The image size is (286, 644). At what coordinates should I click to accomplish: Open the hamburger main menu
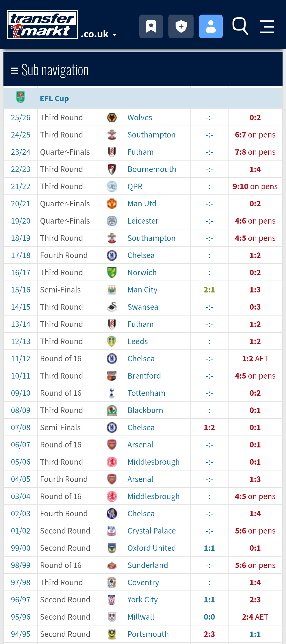pos(267,26)
